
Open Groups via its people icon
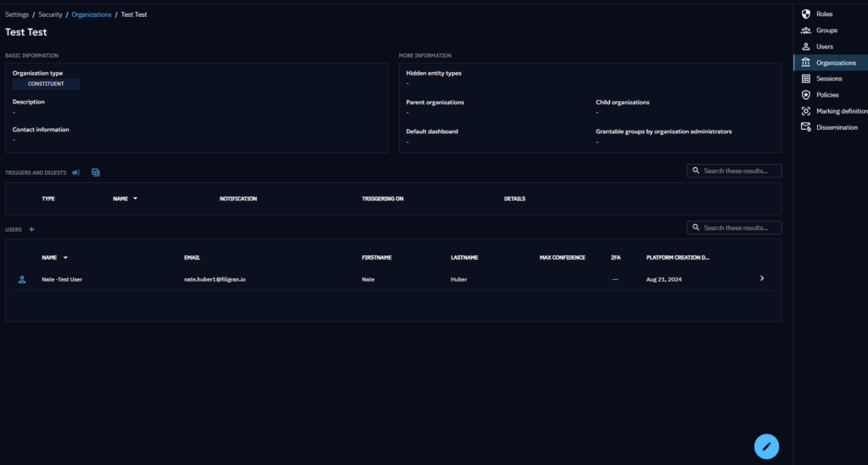coord(805,31)
